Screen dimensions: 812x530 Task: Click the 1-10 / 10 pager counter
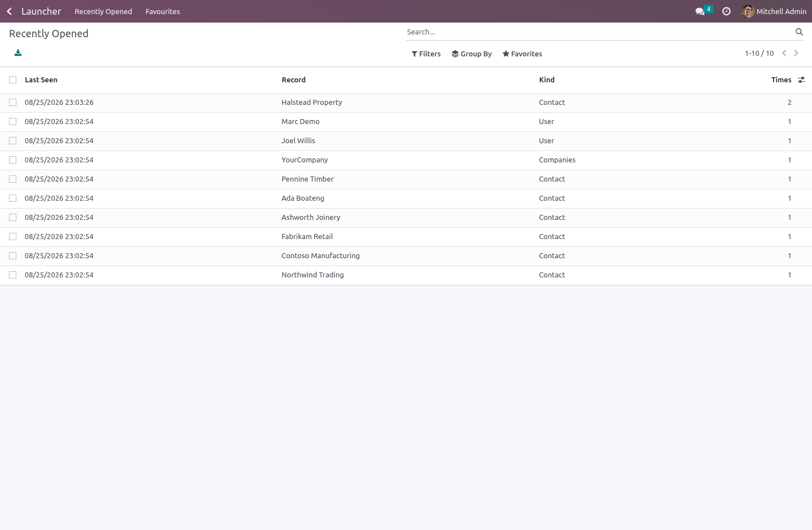tap(759, 54)
